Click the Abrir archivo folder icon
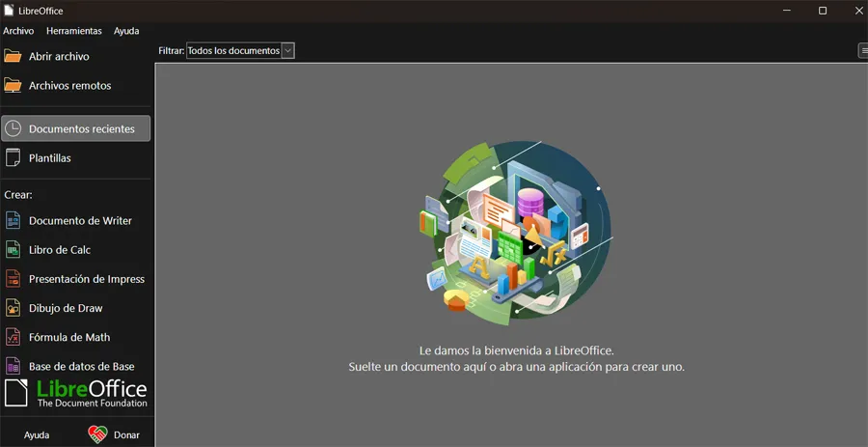868x447 pixels. [x=13, y=56]
